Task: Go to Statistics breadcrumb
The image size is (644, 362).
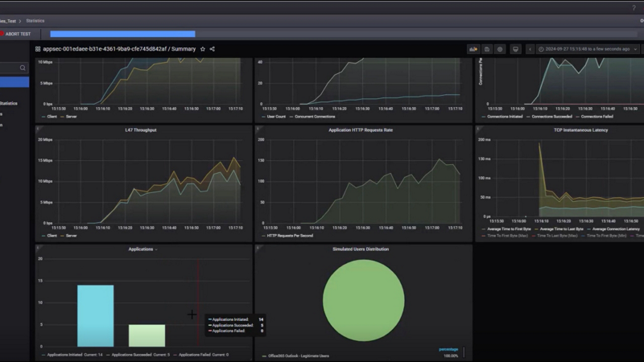Action: coord(35,21)
